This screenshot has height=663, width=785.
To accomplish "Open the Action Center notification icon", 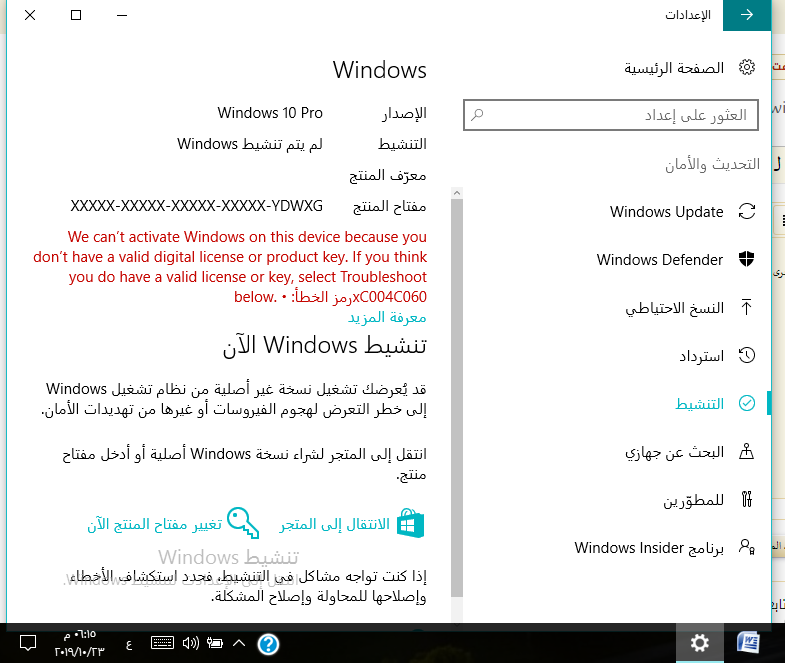I will pos(28,643).
